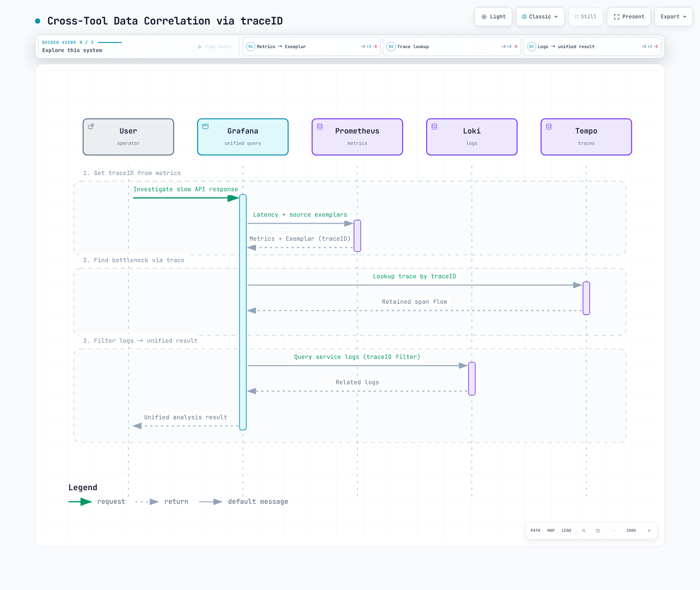700x590 pixels.
Task: Click the database icon on Prometheus node
Action: (x=320, y=126)
